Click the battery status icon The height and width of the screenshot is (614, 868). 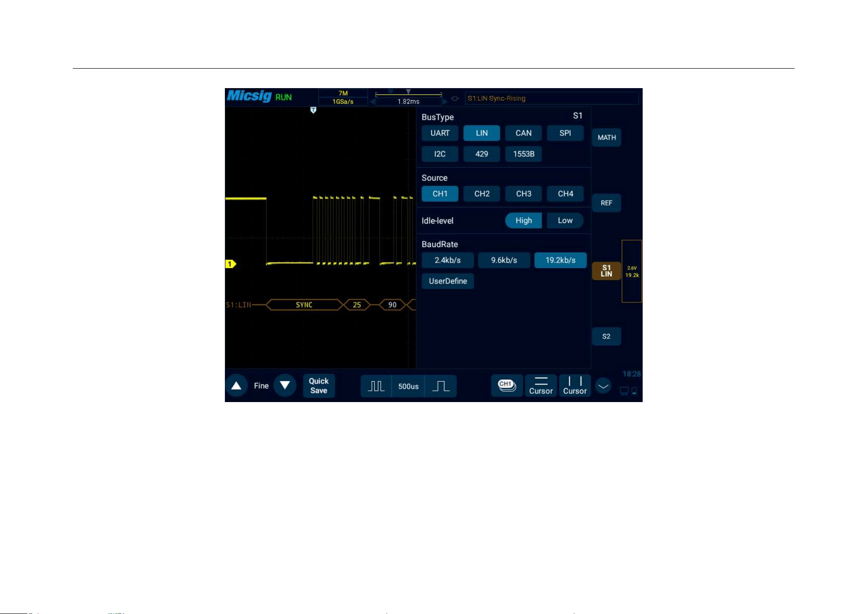click(634, 391)
